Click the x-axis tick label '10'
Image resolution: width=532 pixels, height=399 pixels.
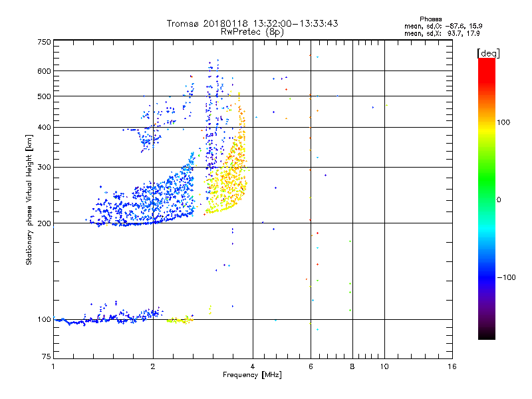[x=384, y=366]
